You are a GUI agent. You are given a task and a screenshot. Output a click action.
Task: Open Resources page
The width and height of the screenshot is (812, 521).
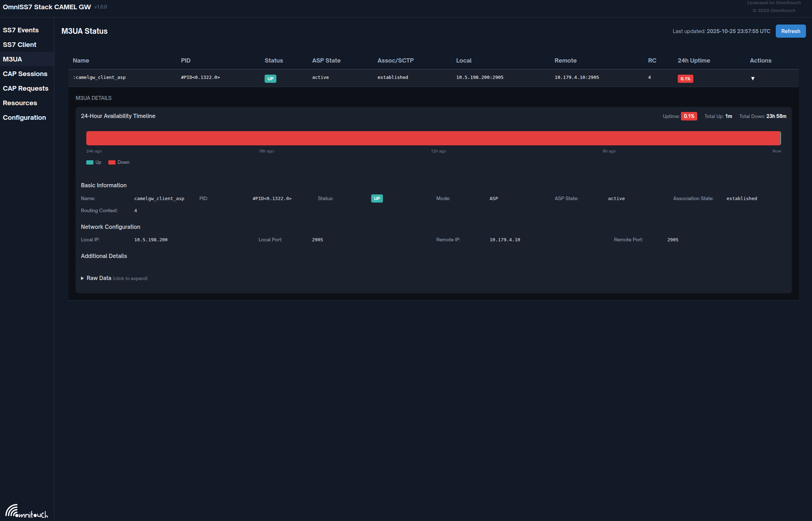click(20, 103)
